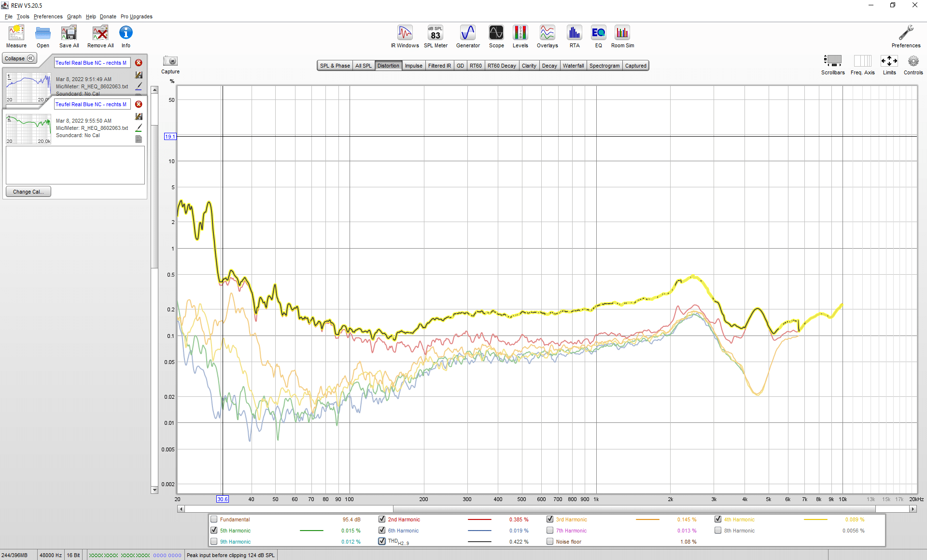
Task: Enable the Fundamental trace checkbox
Action: 214,519
